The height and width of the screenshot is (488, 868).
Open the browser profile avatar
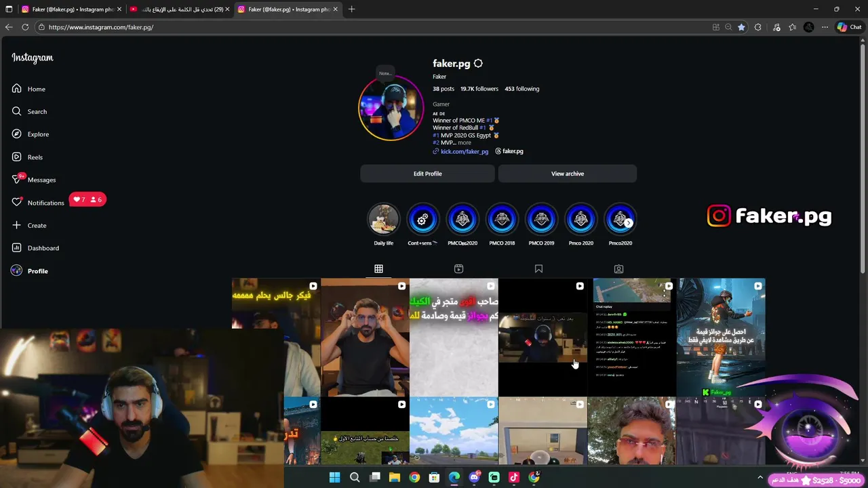(808, 27)
